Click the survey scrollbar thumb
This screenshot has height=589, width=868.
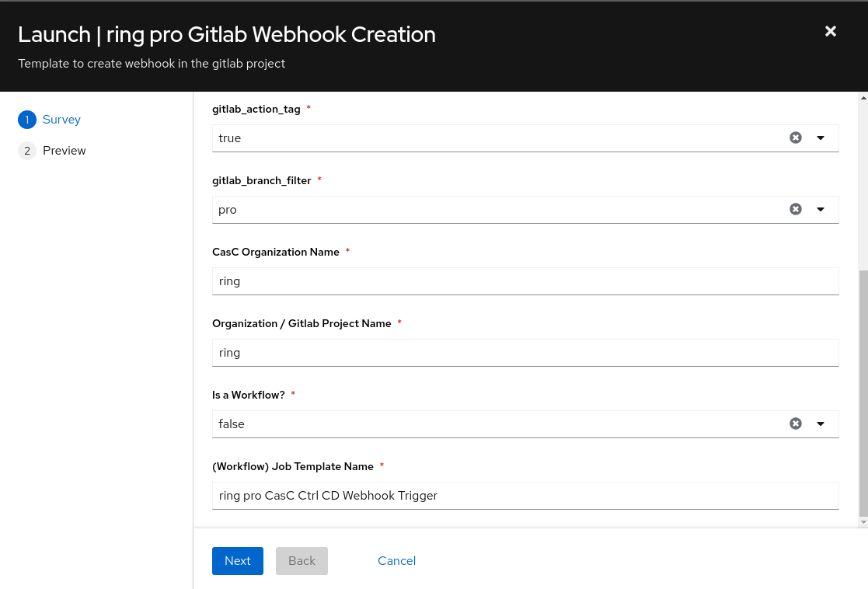[863, 393]
